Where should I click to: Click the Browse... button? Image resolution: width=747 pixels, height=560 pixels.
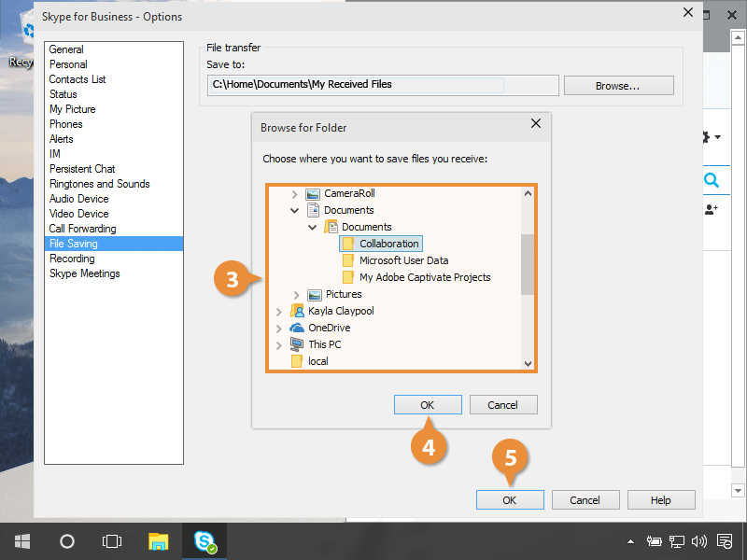[617, 86]
